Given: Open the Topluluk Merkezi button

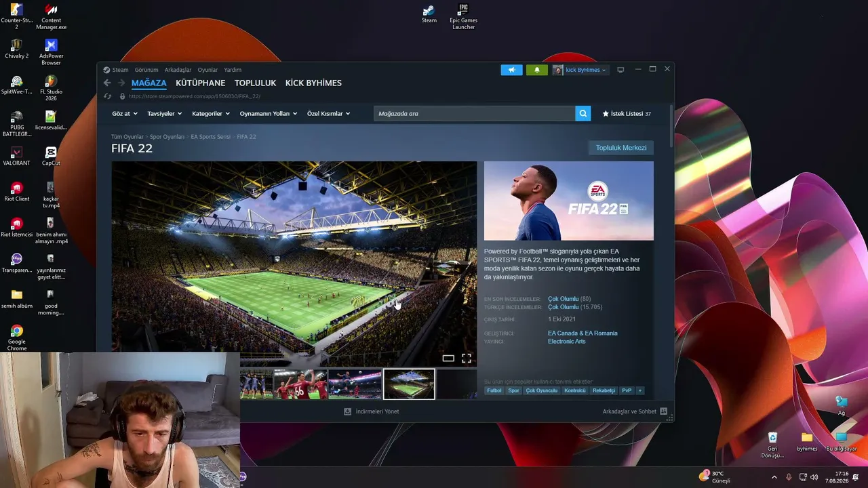Looking at the screenshot, I should point(621,148).
